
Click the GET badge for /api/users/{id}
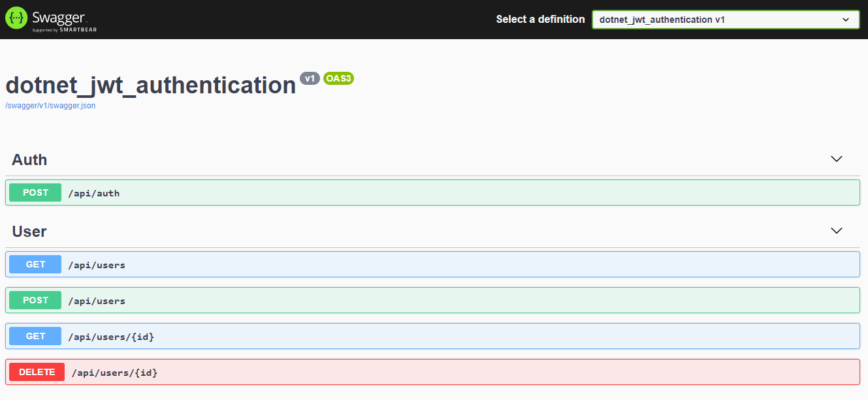pos(35,336)
